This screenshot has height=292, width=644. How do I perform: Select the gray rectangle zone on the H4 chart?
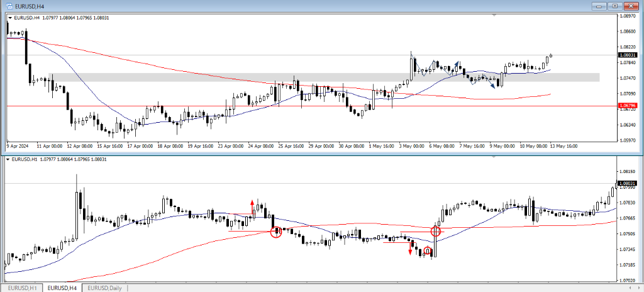(x=314, y=77)
